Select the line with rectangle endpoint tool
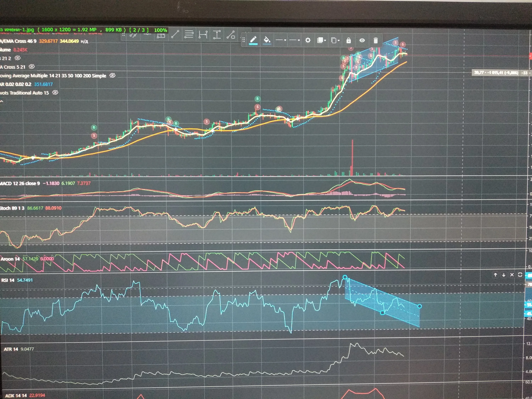This screenshot has height=399, width=532. [231, 35]
